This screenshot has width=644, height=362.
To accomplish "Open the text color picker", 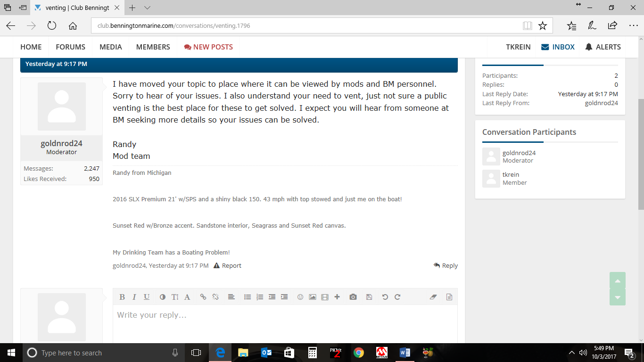I will (x=163, y=297).
